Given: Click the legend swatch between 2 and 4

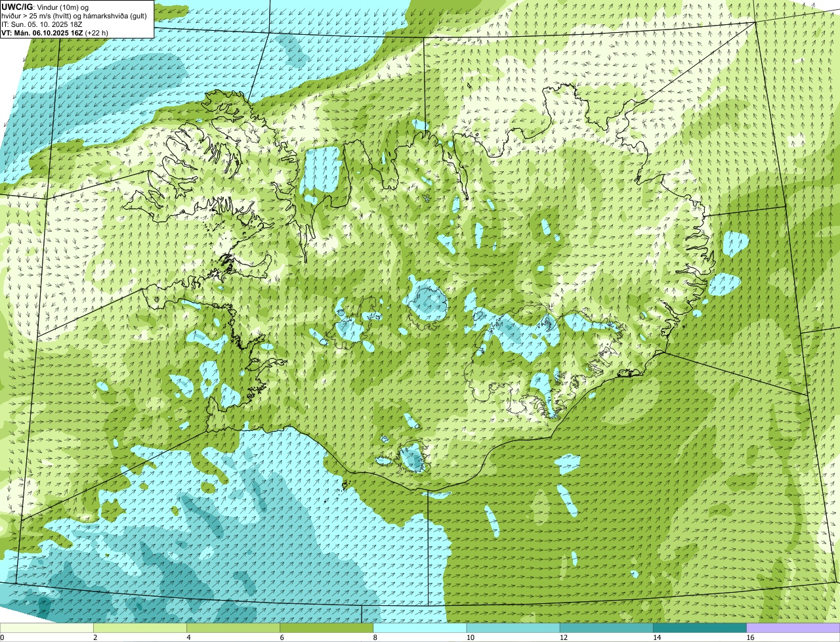Looking at the screenshot, I should click(x=140, y=628).
